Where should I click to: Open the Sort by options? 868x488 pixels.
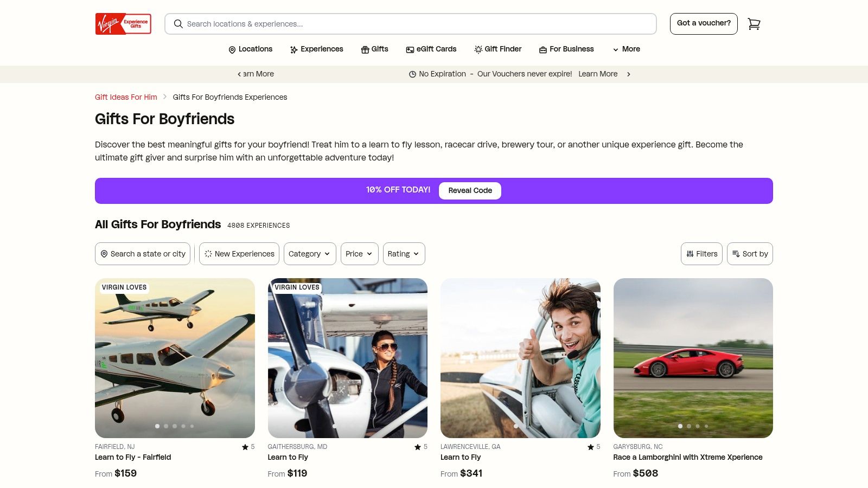[x=750, y=254]
